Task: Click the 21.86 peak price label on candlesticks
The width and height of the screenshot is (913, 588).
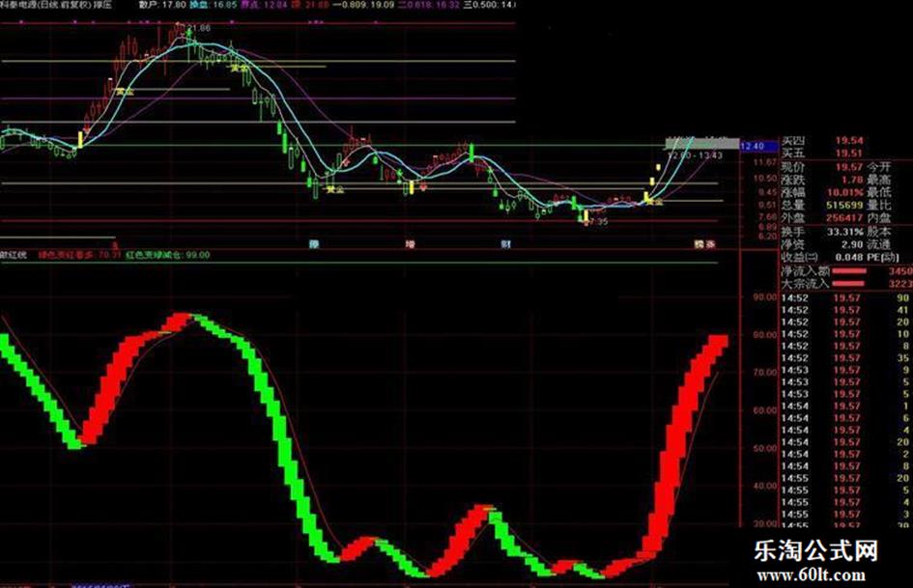Action: click(199, 27)
